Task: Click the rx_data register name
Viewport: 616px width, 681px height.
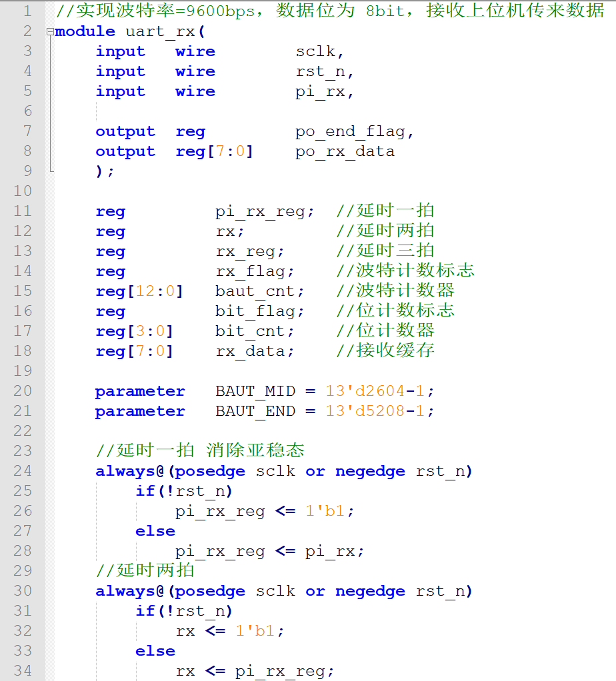Action: (255, 352)
